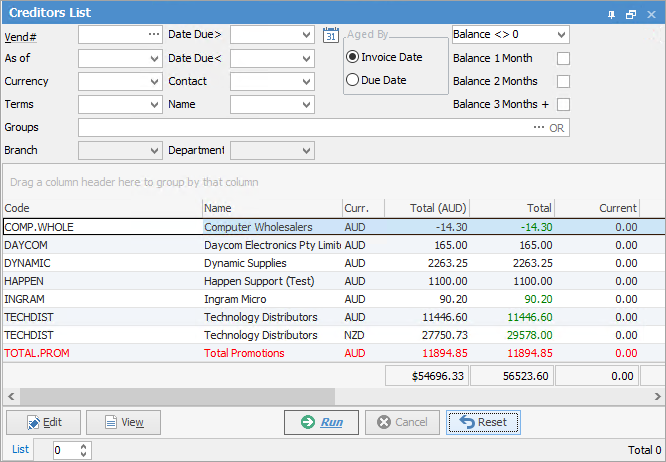Click the horizontal scrollbar thumb

click(x=177, y=397)
